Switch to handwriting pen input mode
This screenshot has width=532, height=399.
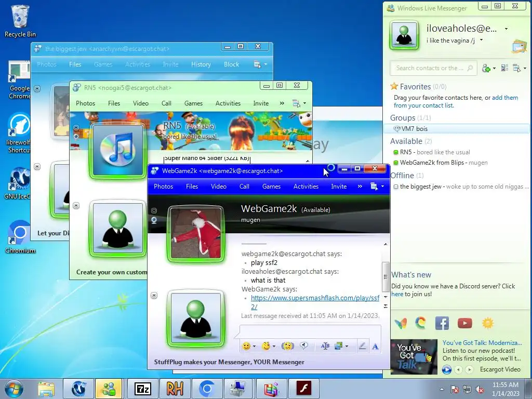(362, 346)
